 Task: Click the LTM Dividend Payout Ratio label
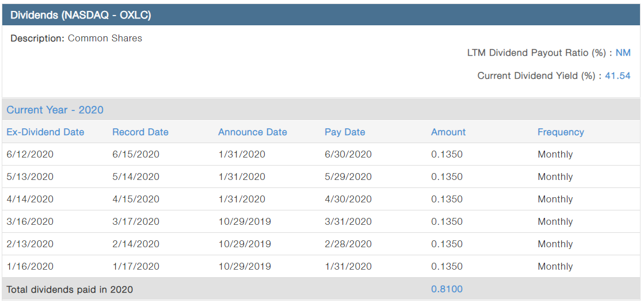pyautogui.click(x=540, y=53)
